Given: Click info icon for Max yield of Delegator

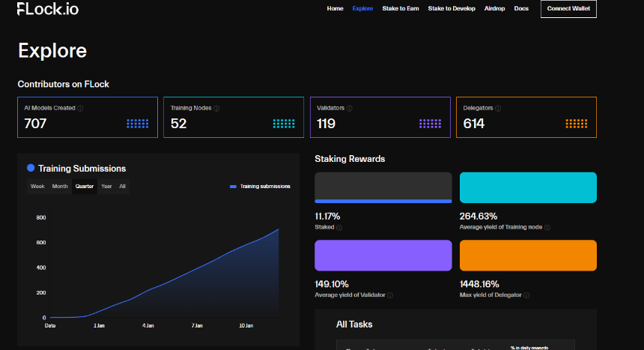Looking at the screenshot, I should [x=526, y=295].
